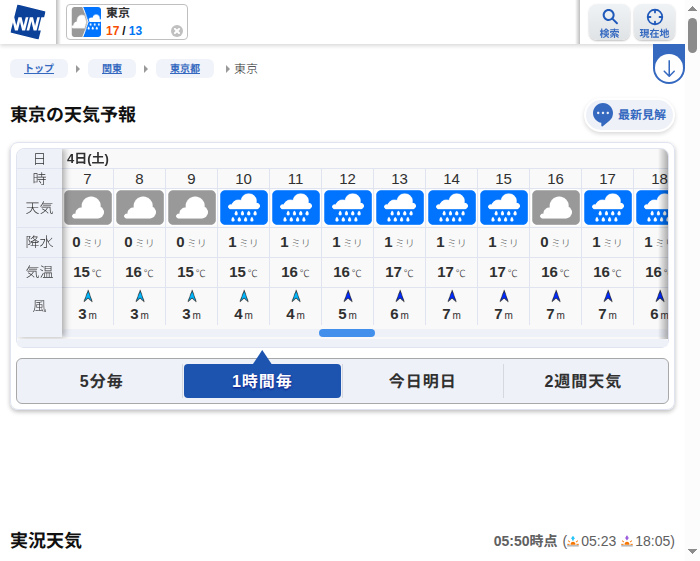Click the page scrollbar down arrow
Image resolution: width=700 pixels, height=561 pixels.
[692, 550]
